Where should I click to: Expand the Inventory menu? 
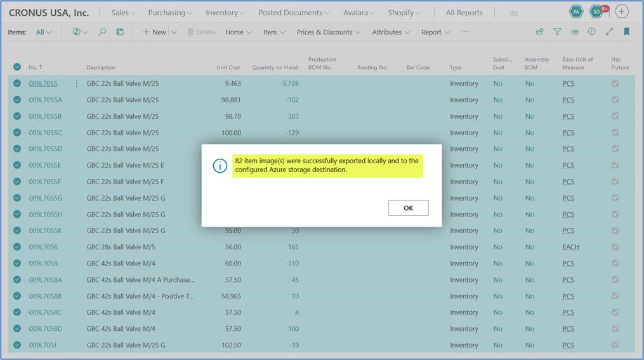[225, 13]
